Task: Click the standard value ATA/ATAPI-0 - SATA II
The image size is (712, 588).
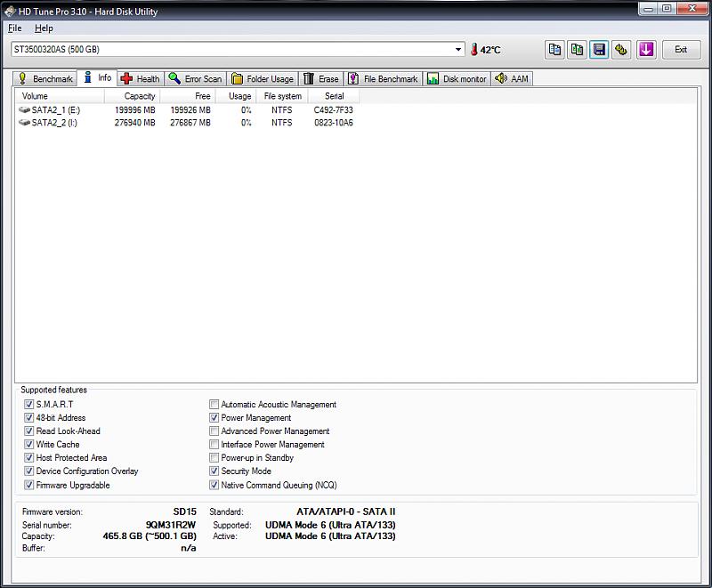Action: 346,511
